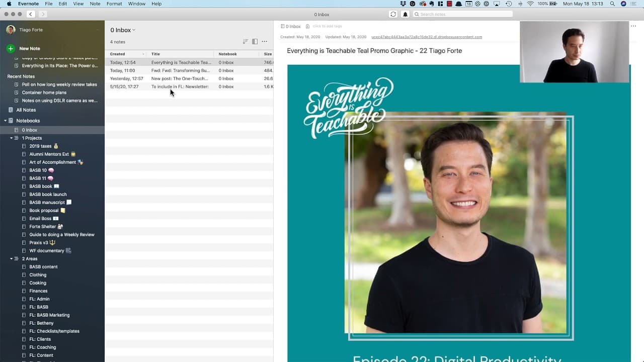Click the note-sharing lock icon near tags

click(307, 26)
